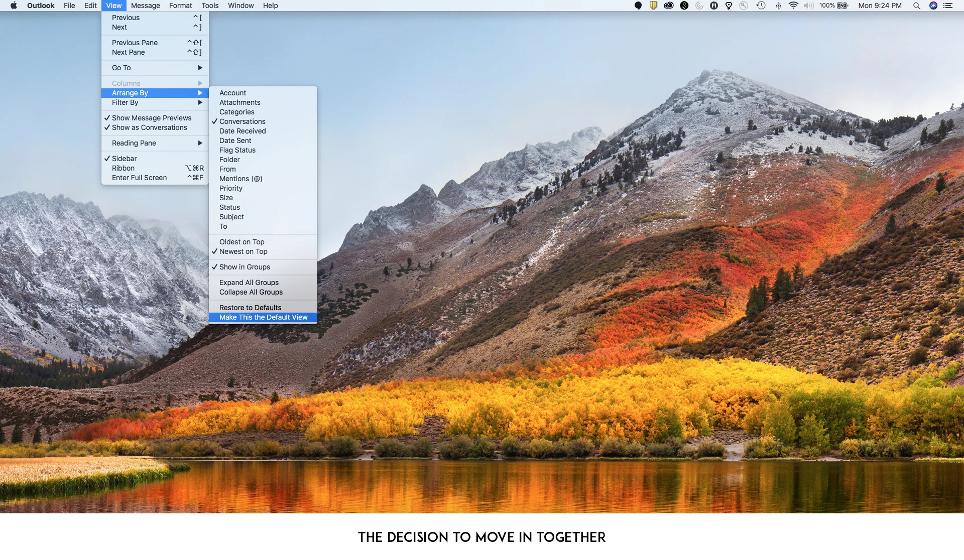Toggle Show in Groups option

pos(245,267)
